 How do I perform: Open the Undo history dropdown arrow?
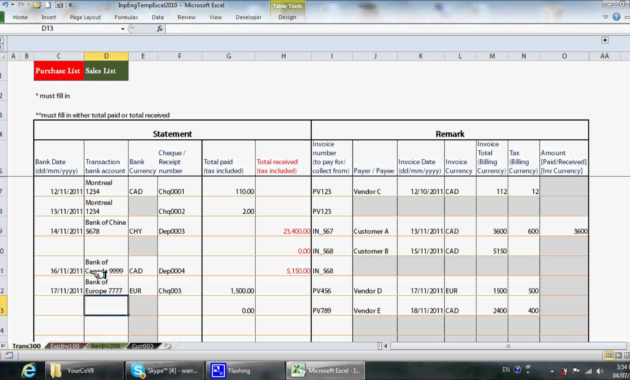click(x=12, y=5)
